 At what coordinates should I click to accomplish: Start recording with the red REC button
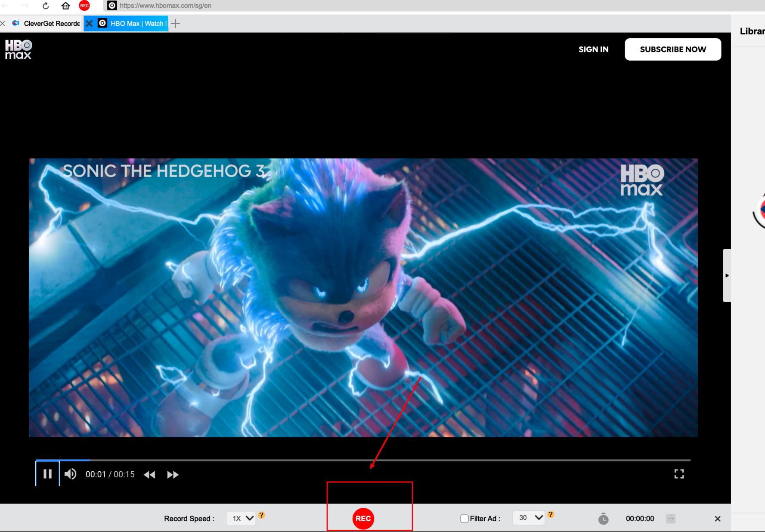[363, 518]
